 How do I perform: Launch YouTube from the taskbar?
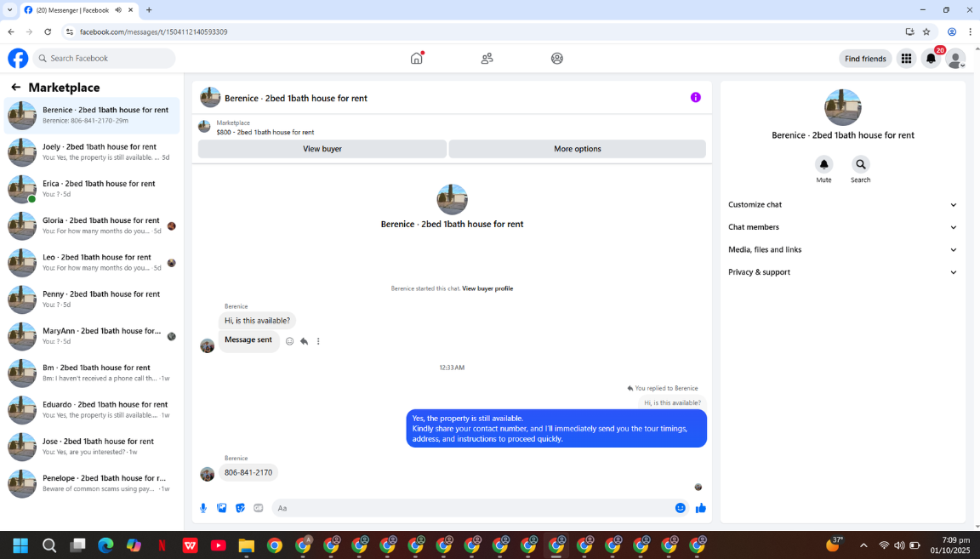click(218, 545)
